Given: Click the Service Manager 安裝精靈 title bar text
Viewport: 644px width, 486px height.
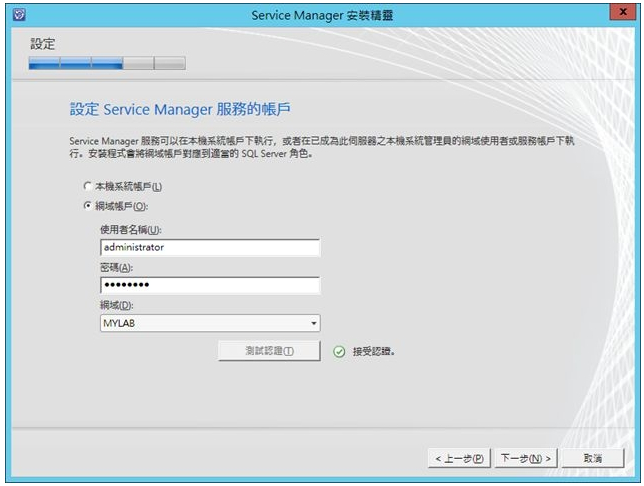Looking at the screenshot, I should pyautogui.click(x=321, y=13).
